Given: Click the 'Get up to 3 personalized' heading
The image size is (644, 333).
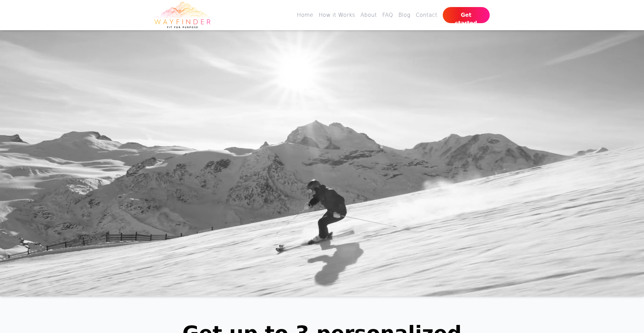Looking at the screenshot, I should click(x=322, y=328).
